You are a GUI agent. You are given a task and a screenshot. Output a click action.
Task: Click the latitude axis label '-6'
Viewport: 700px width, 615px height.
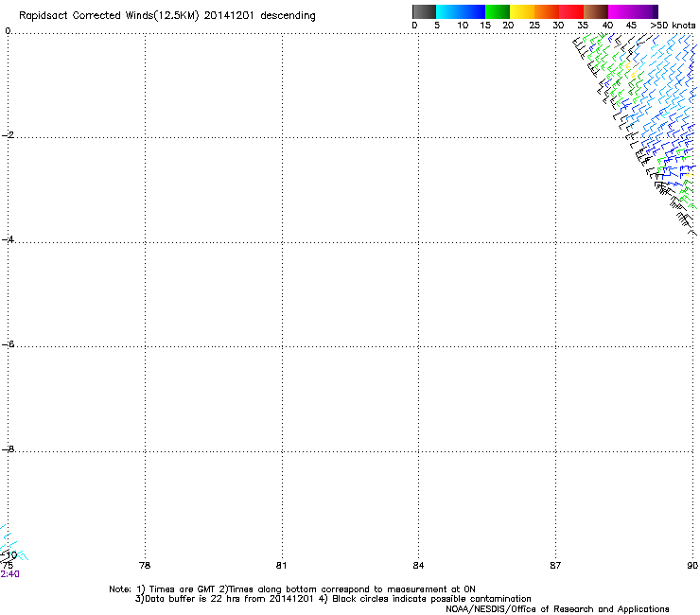coord(8,343)
